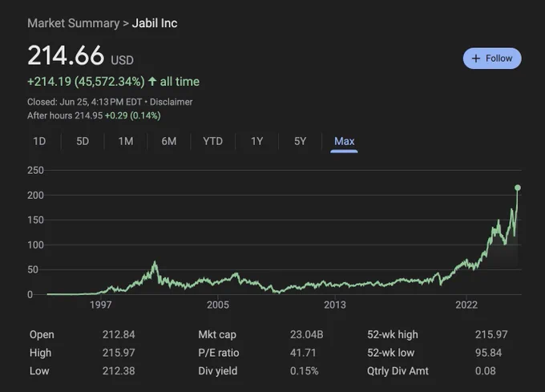Viewport: 545px width, 392px height.
Task: Click the Div yield label
Action: 217,371
